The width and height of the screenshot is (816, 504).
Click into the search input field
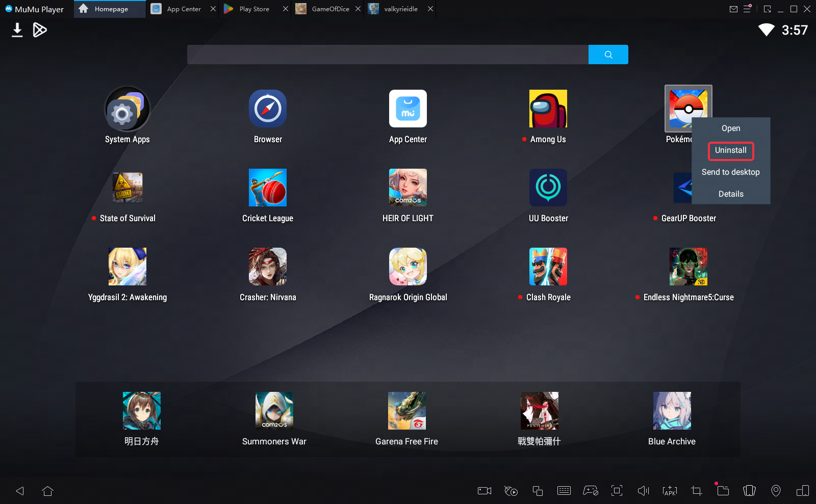pos(388,55)
